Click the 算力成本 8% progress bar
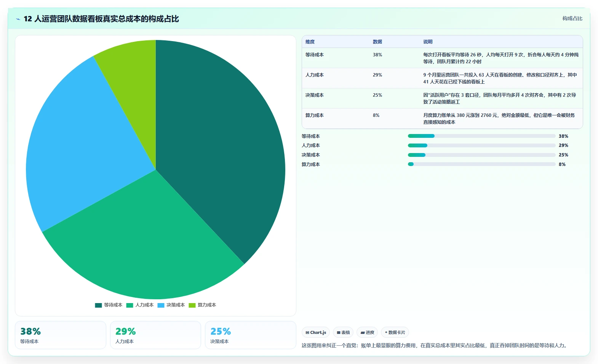This screenshot has width=598, height=364. click(x=481, y=164)
